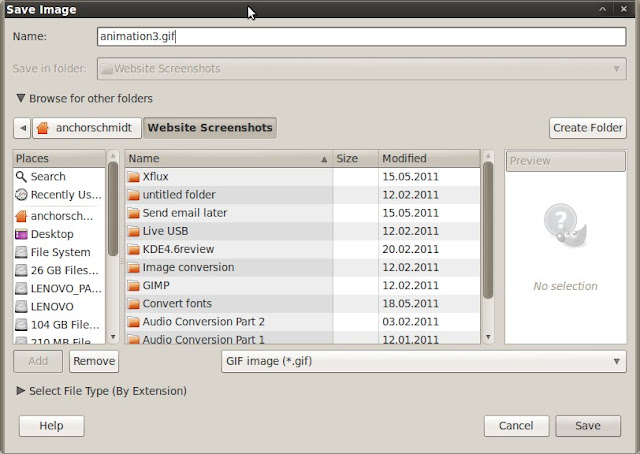Click the Image conversion folder icon
Screen dimensions: 640x454
(x=133, y=267)
